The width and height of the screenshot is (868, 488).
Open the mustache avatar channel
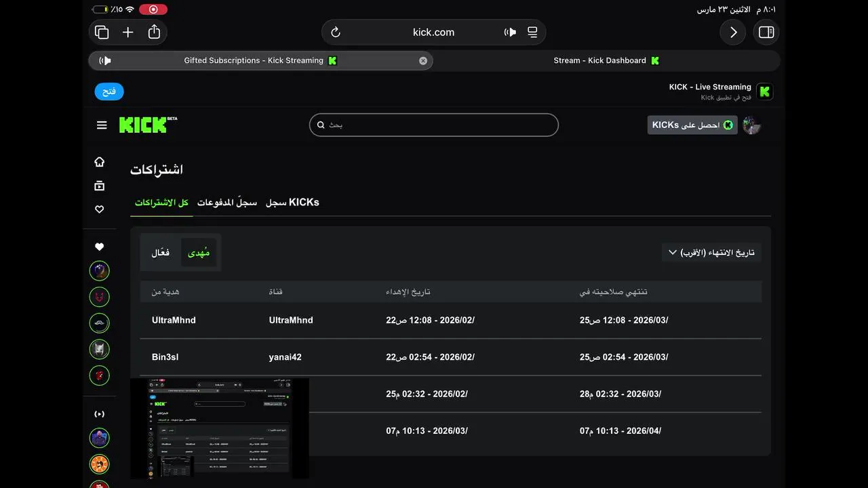click(x=100, y=323)
